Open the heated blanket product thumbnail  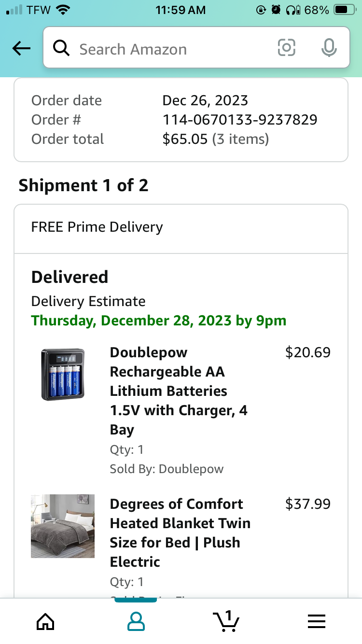point(63,526)
